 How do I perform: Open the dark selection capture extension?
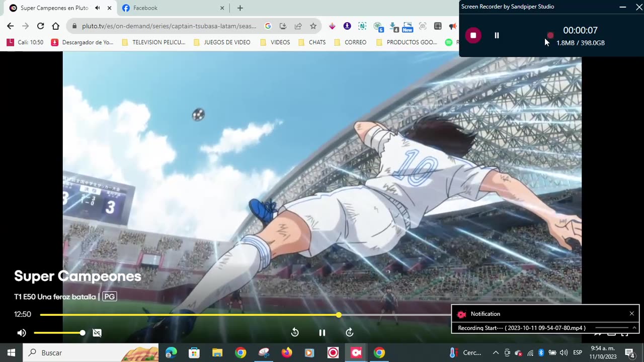click(x=438, y=26)
